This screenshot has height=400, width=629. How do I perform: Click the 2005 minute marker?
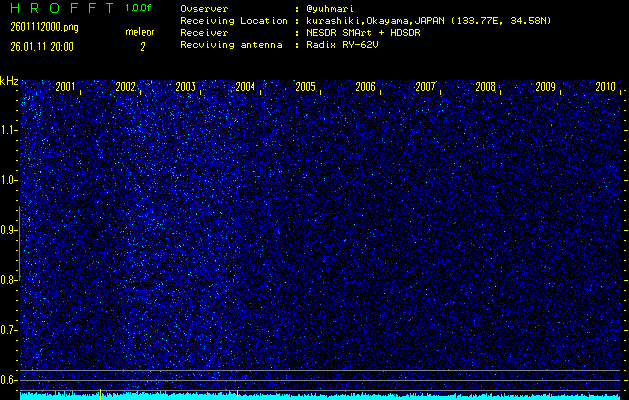[306, 87]
